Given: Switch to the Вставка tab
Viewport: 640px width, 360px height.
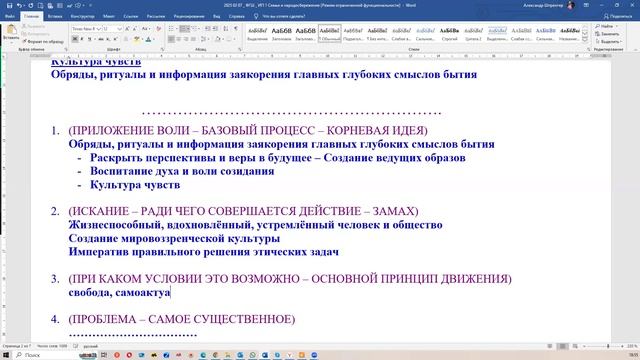Looking at the screenshot, I should point(55,16).
